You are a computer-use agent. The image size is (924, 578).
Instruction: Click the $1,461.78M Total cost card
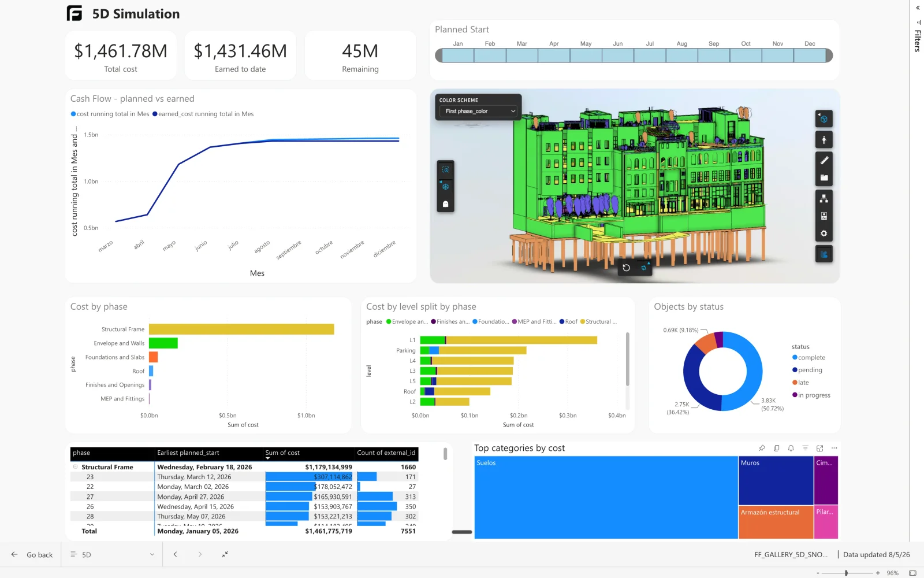pyautogui.click(x=121, y=55)
